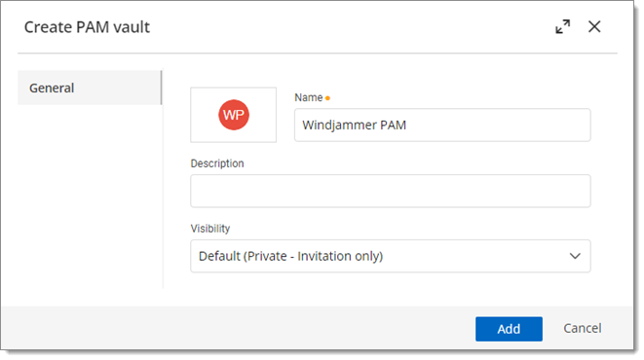
Task: Expand the dialog with the fullscreen arrows icon
Action: (x=563, y=26)
